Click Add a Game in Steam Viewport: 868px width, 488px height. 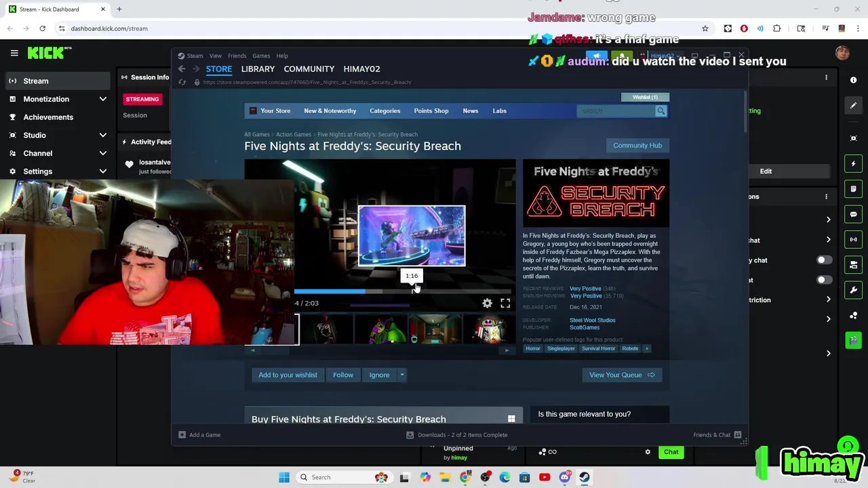click(x=199, y=435)
